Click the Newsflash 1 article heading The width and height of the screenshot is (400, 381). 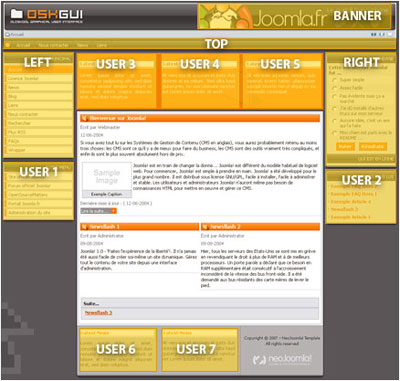point(105,227)
